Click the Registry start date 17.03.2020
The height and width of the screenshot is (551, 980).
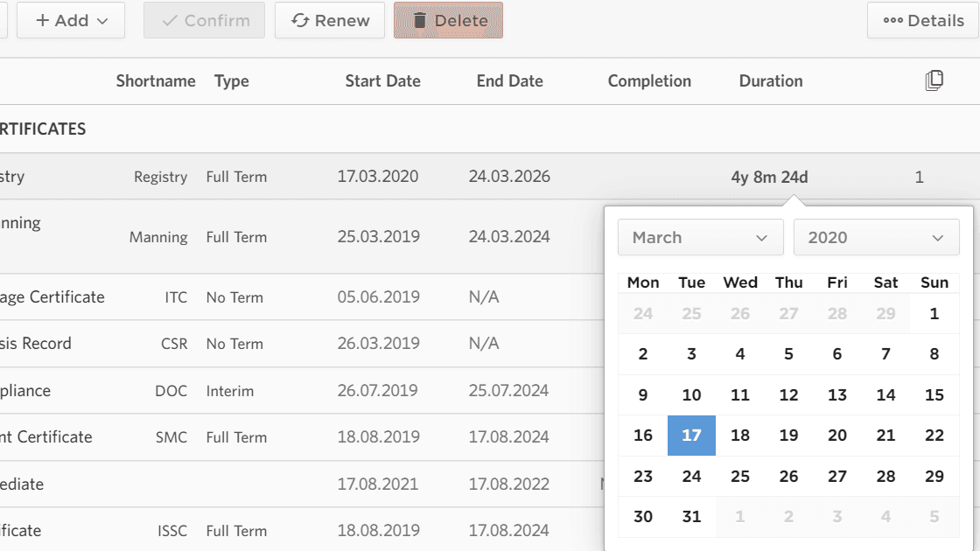click(378, 177)
